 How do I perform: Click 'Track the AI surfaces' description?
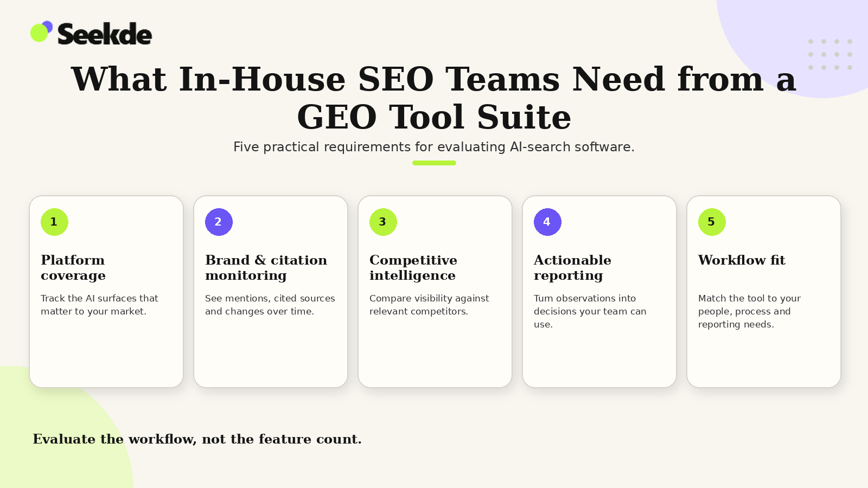99,305
